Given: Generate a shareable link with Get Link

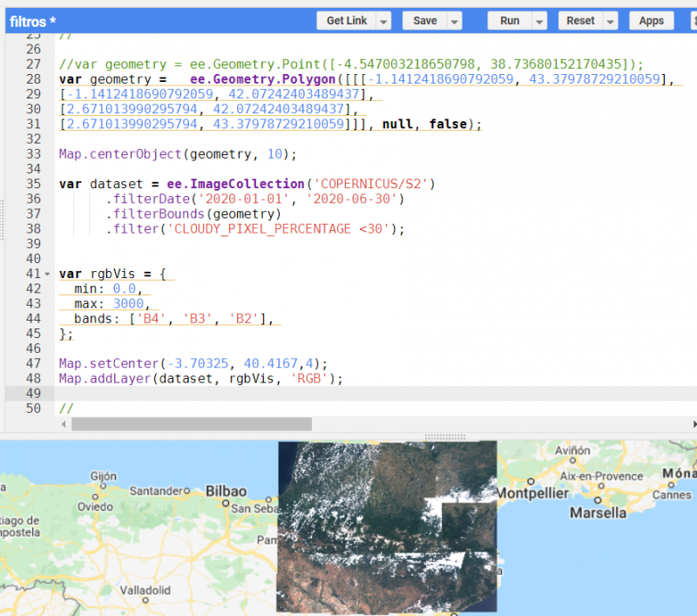Looking at the screenshot, I should (x=348, y=20).
